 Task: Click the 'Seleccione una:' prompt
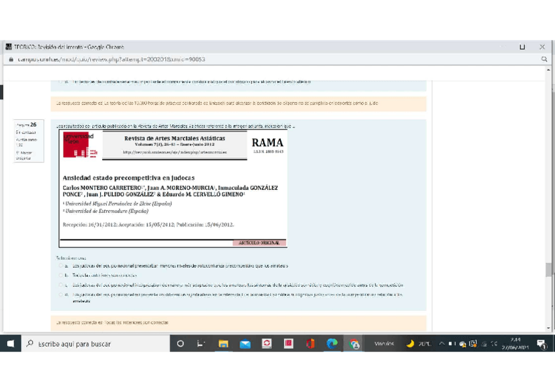click(x=71, y=258)
